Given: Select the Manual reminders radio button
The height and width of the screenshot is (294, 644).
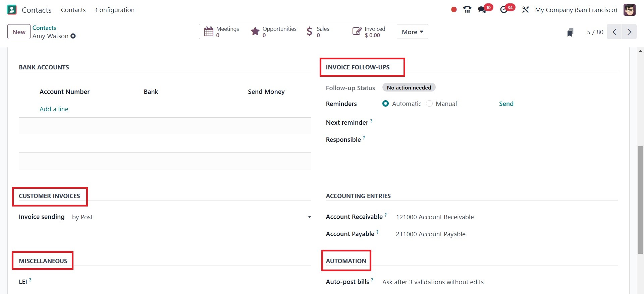Looking at the screenshot, I should click(x=429, y=104).
